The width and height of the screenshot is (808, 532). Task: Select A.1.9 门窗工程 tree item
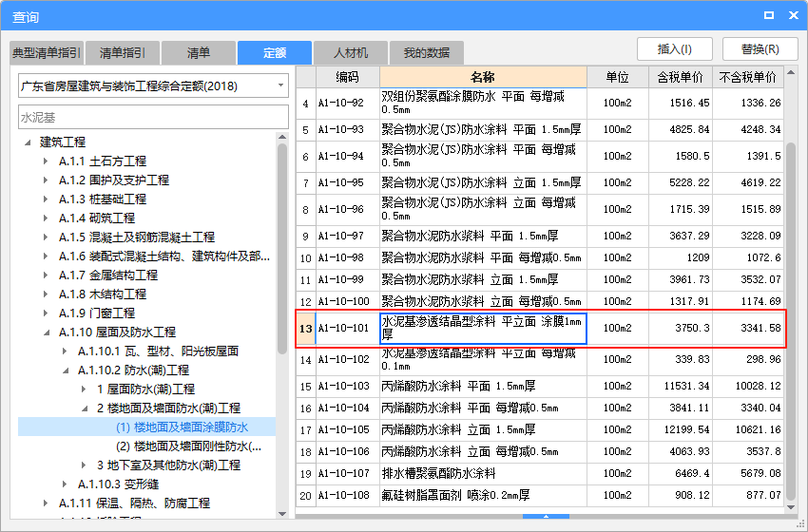coord(97,313)
